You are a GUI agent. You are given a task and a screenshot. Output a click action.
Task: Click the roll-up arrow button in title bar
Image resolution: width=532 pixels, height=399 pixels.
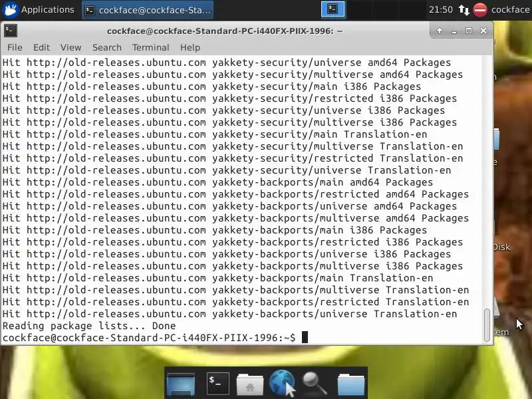[x=440, y=31]
